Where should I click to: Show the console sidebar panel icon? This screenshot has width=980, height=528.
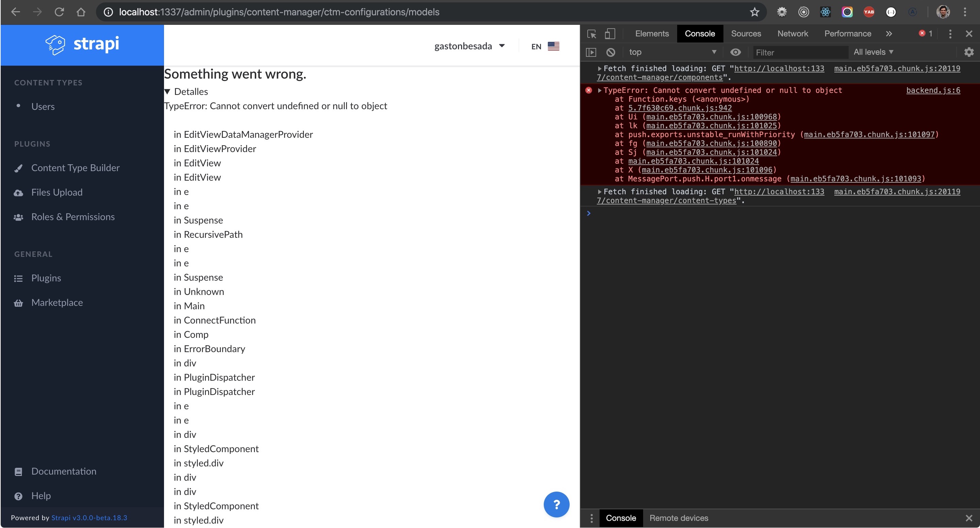point(591,52)
